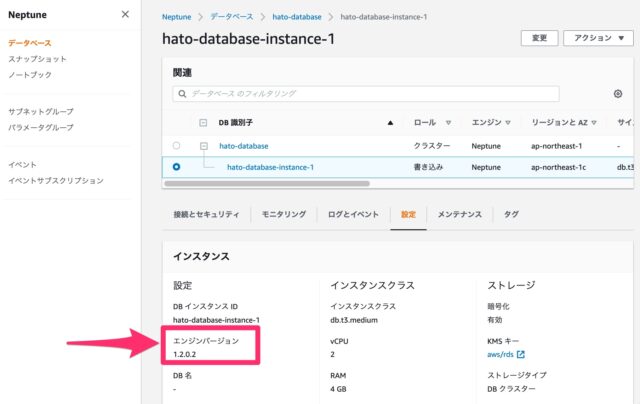Click the 4 GB RAM value
Image resolution: width=640 pixels, height=404 pixels.
338,389
